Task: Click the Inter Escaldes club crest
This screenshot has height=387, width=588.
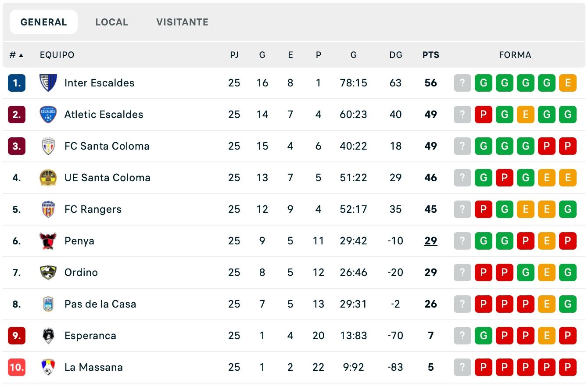Action: click(x=48, y=82)
